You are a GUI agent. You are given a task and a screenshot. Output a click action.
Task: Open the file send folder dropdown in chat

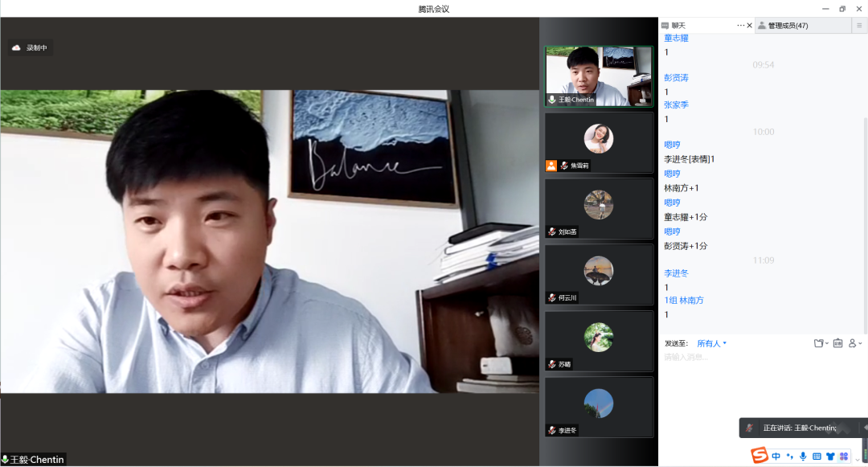[821, 343]
